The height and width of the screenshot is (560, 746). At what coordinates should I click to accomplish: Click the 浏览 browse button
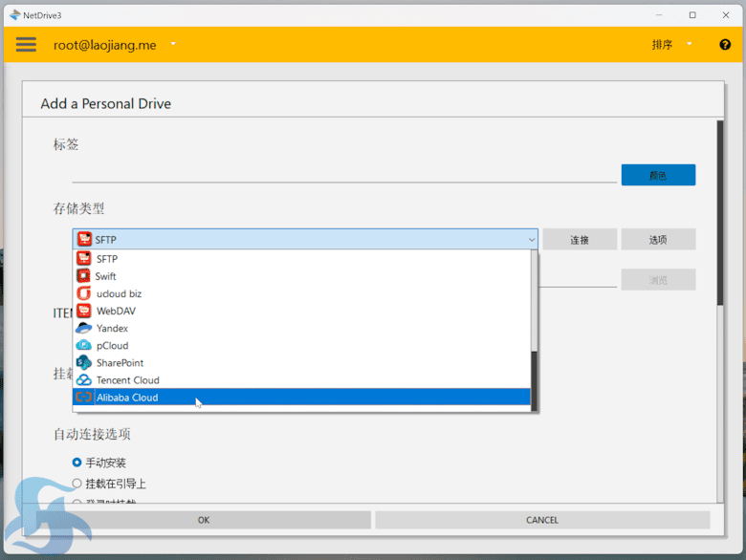(x=658, y=280)
